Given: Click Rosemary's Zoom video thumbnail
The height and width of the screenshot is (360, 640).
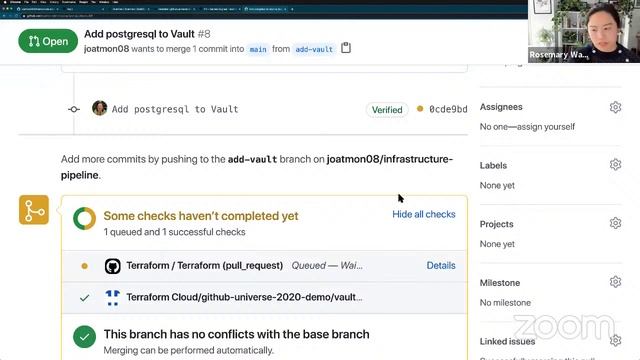Looking at the screenshot, I should pos(584,31).
